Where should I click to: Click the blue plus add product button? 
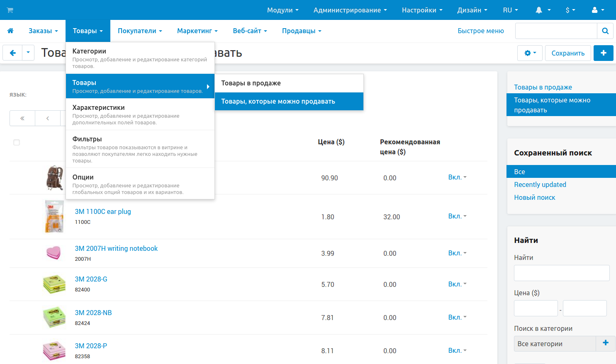(603, 53)
